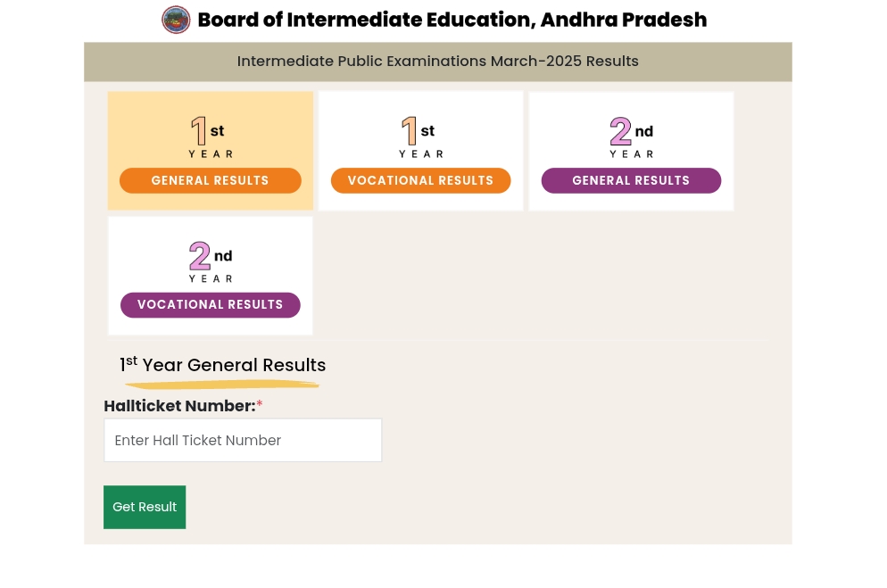Click the pink 2 in 2nd Year Vocational card
Viewport: 887px width, 588px height.
[199, 255]
